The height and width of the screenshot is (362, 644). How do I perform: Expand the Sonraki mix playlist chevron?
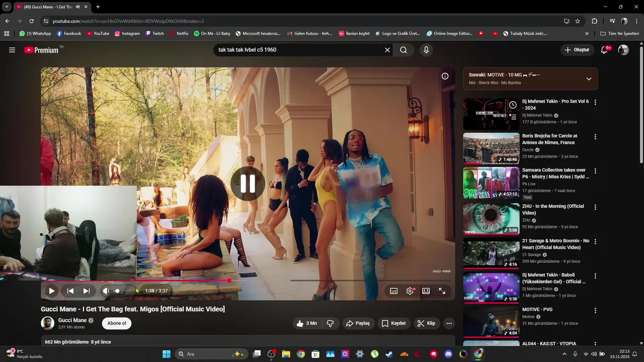pos(589,79)
